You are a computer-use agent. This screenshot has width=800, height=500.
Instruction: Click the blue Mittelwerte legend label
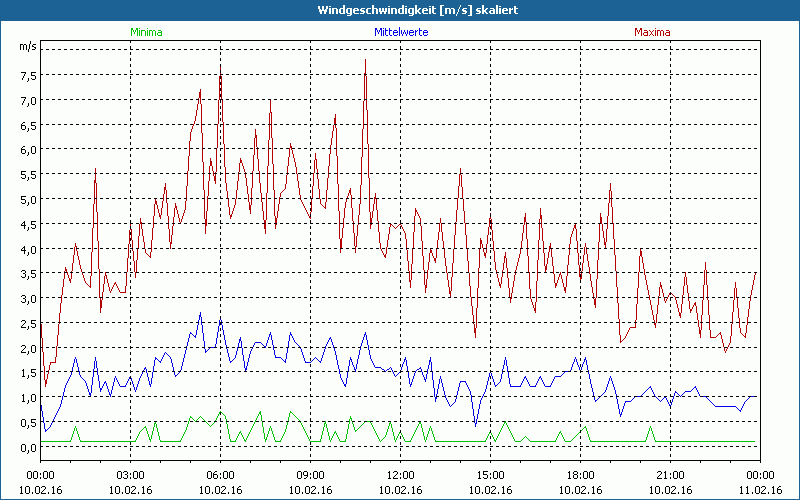pyautogui.click(x=401, y=32)
